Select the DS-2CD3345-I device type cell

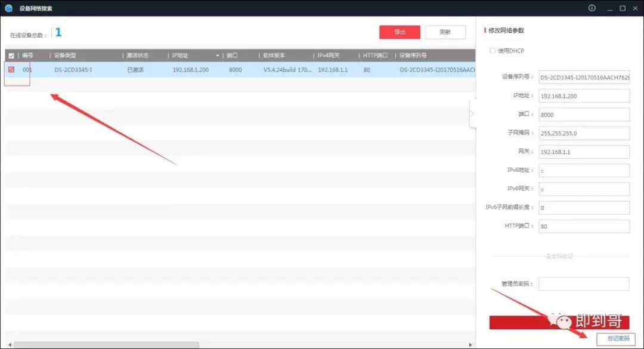73,70
